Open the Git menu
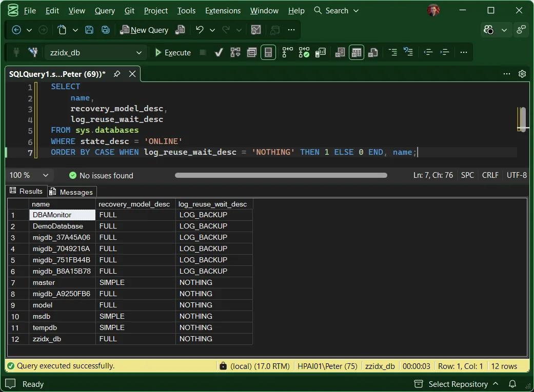The height and width of the screenshot is (392, 534). coord(129,11)
